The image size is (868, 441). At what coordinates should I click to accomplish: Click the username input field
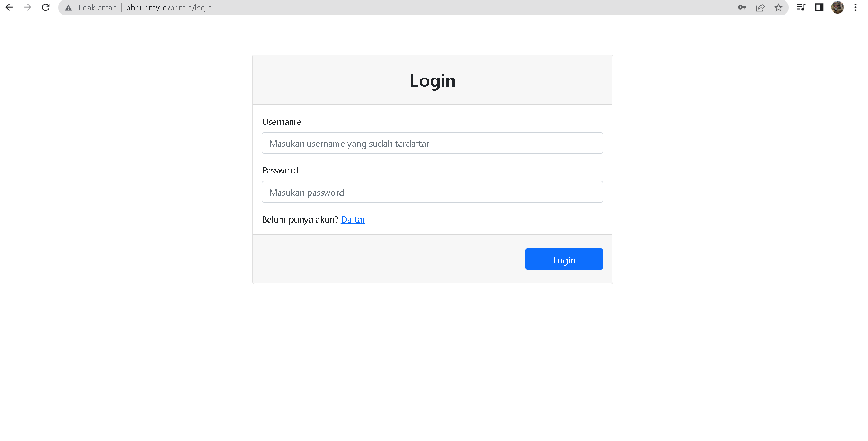432,143
